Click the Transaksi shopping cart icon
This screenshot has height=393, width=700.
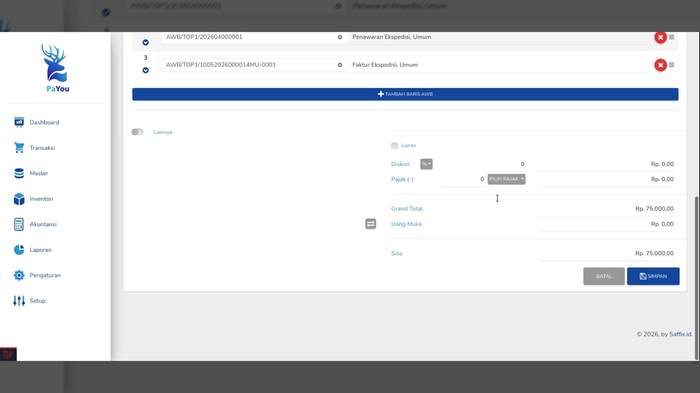19,147
